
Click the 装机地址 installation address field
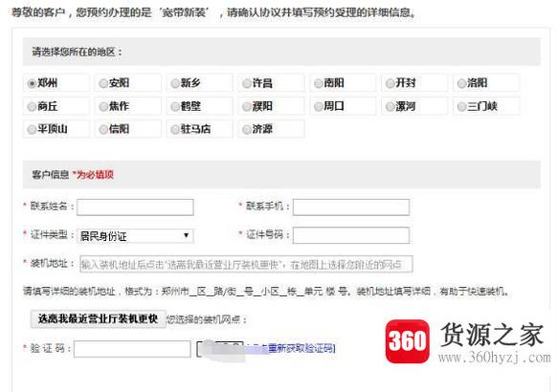[x=246, y=264]
